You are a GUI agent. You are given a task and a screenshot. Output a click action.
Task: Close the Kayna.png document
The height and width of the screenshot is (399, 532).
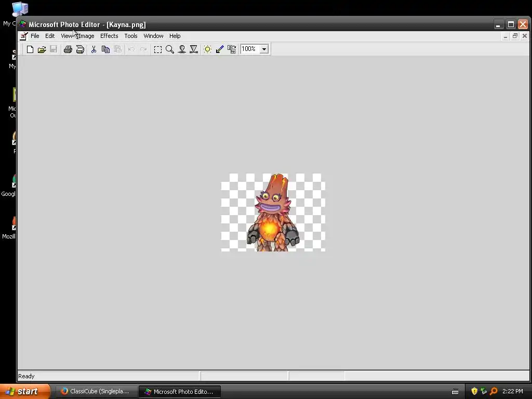[525, 36]
